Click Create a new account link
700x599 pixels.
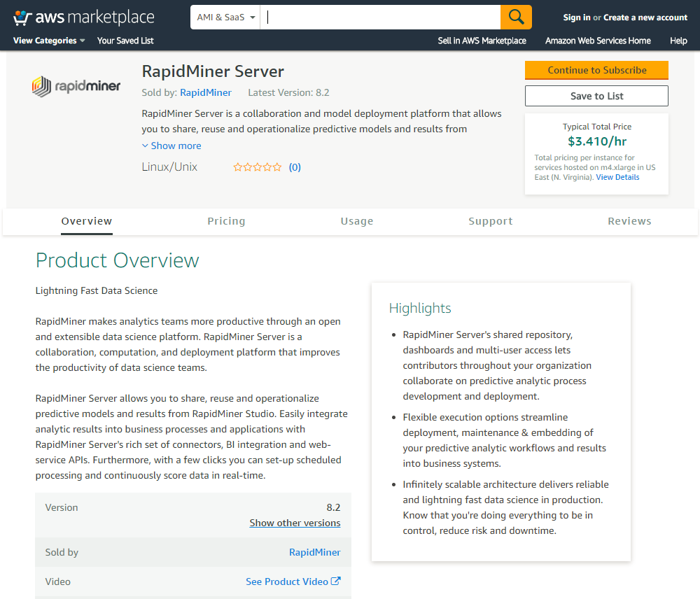645,17
